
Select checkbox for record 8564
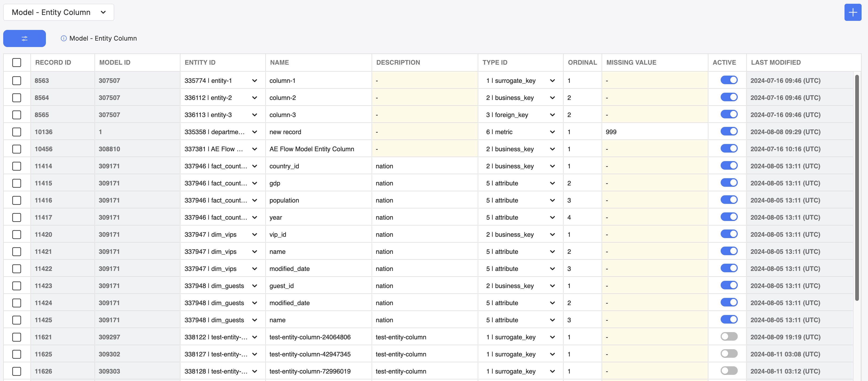click(x=17, y=97)
